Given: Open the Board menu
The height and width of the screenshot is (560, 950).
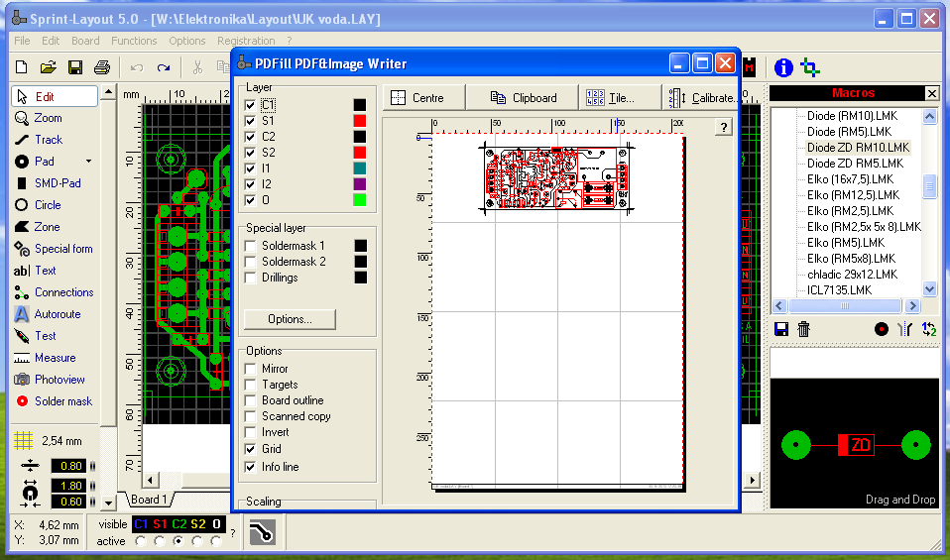Looking at the screenshot, I should pyautogui.click(x=85, y=41).
